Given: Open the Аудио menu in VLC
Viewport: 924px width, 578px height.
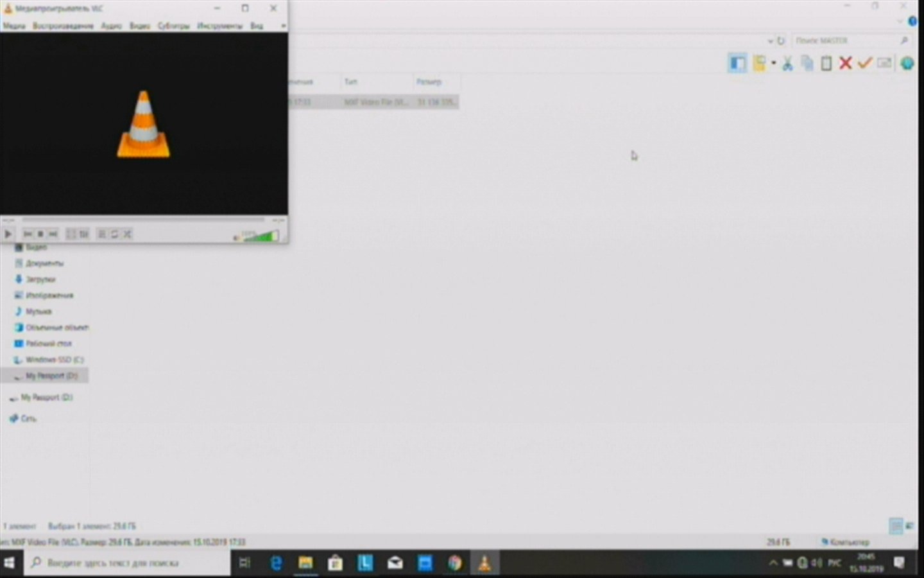Looking at the screenshot, I should [x=112, y=26].
